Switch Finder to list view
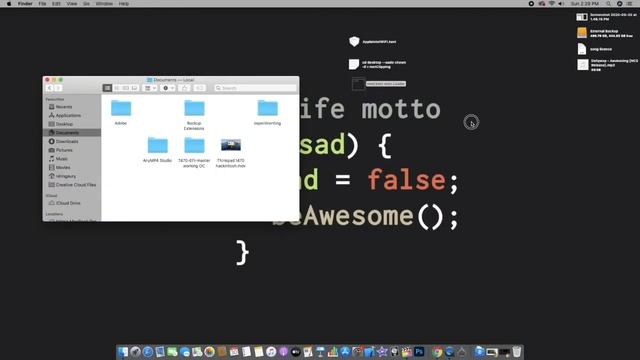The height and width of the screenshot is (360, 640). click(x=117, y=88)
